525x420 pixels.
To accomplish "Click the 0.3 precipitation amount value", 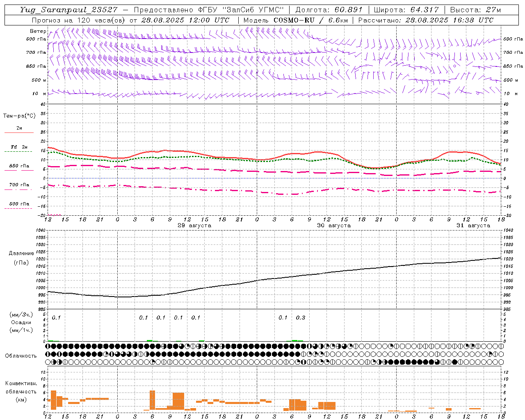I will (301, 317).
